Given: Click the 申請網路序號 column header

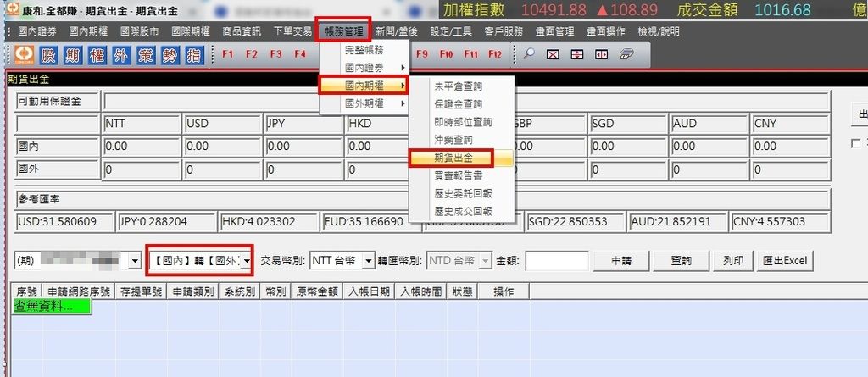Looking at the screenshot, I should point(79,291).
